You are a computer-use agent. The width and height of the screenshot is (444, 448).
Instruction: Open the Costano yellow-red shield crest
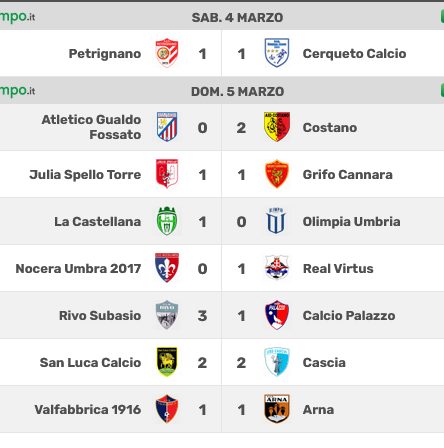[277, 127]
